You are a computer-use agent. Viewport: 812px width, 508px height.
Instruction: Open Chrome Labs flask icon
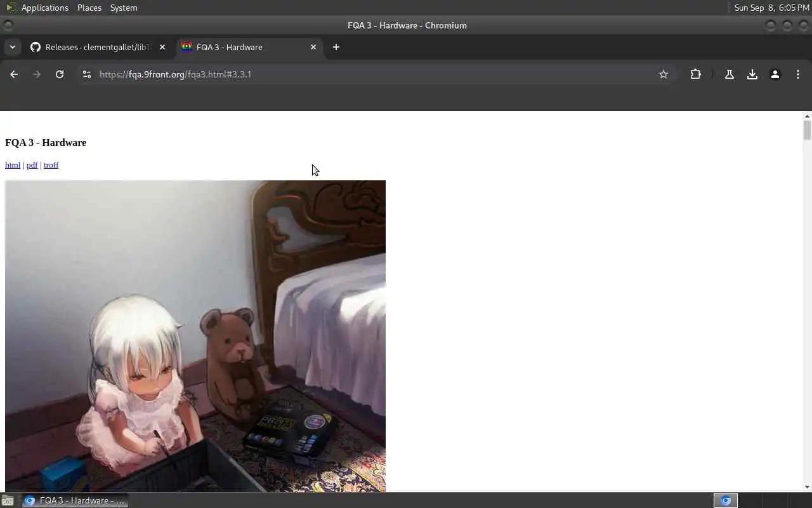click(730, 74)
